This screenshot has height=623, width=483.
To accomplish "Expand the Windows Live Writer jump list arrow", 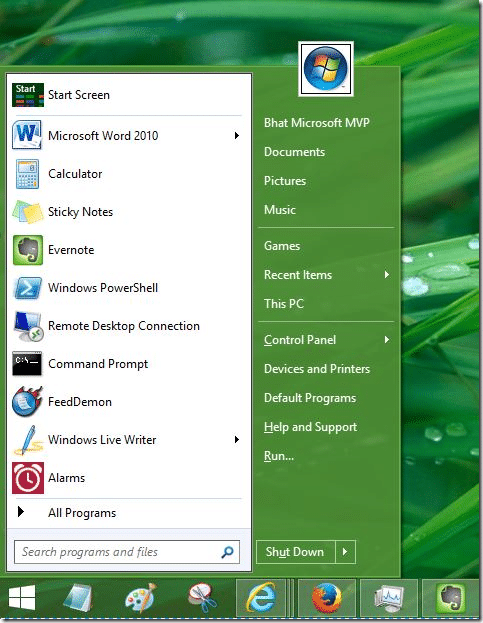I will click(x=237, y=439).
